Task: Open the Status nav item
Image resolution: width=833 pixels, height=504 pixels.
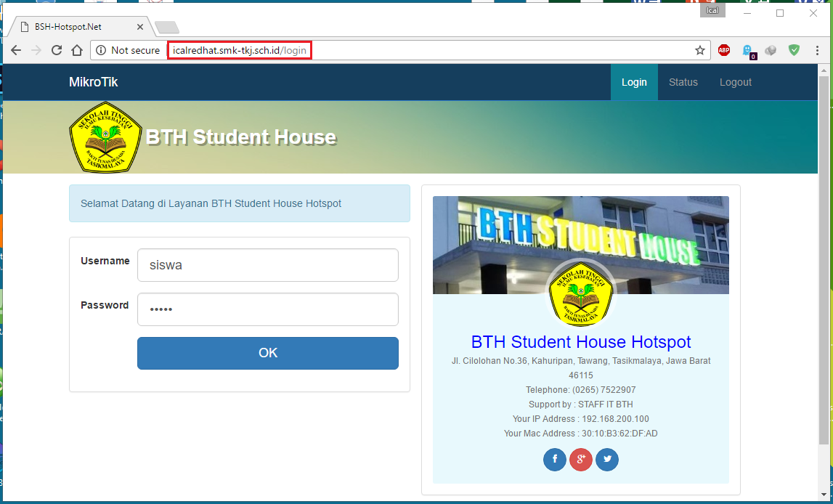Action: (683, 82)
